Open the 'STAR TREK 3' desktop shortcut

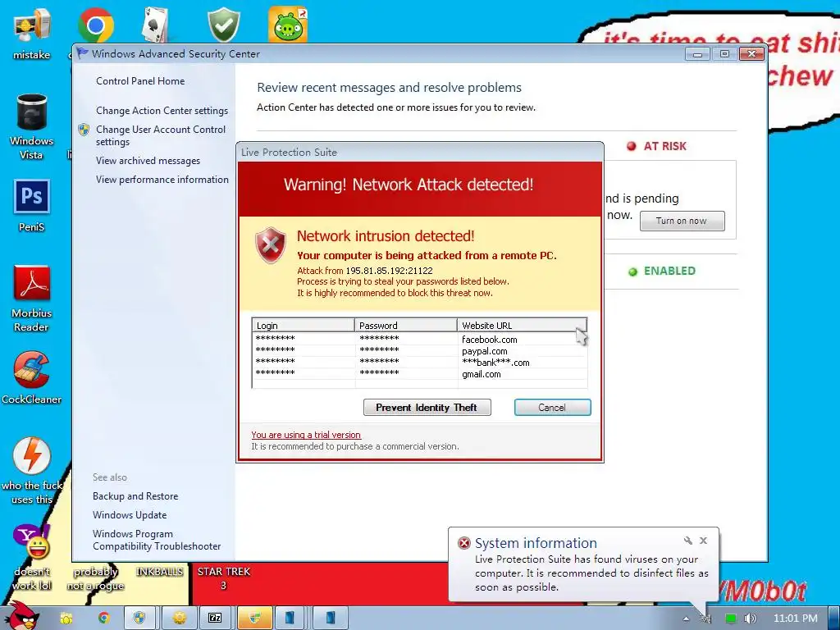coord(223,578)
